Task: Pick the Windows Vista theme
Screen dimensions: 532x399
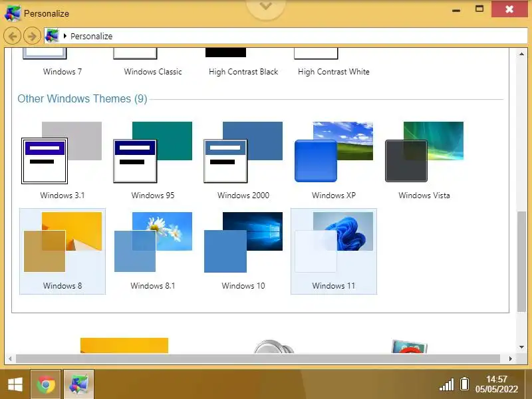Action: 424,152
